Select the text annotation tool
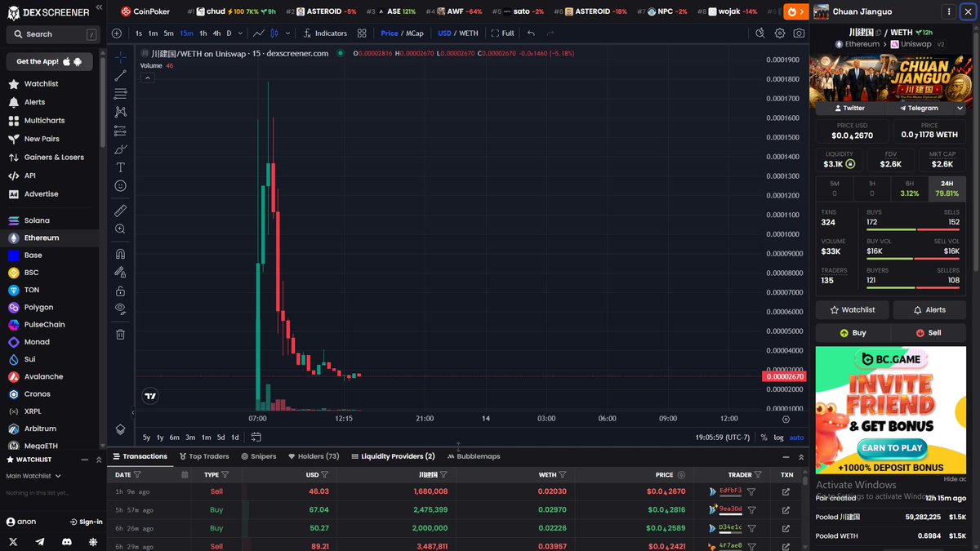 [x=120, y=167]
